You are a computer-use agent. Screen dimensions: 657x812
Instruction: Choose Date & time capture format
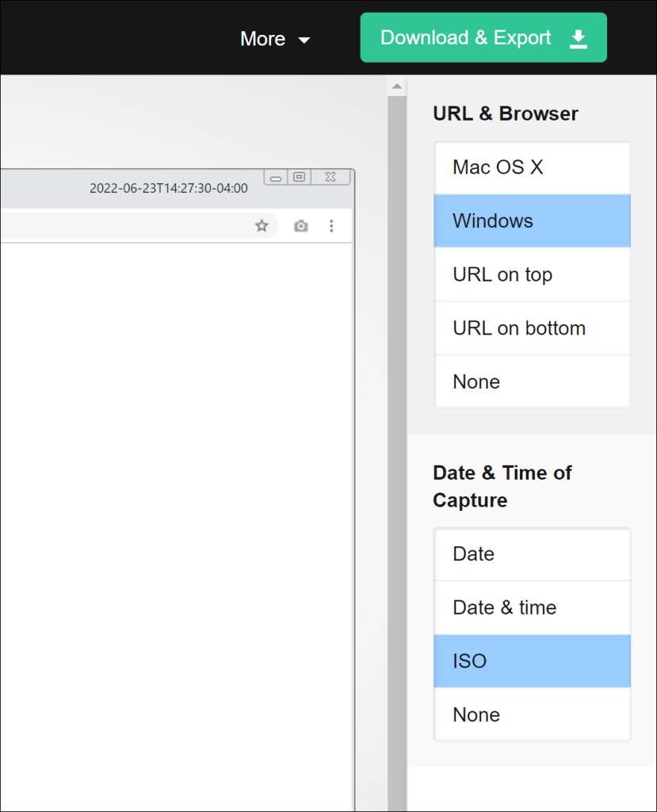click(x=532, y=607)
